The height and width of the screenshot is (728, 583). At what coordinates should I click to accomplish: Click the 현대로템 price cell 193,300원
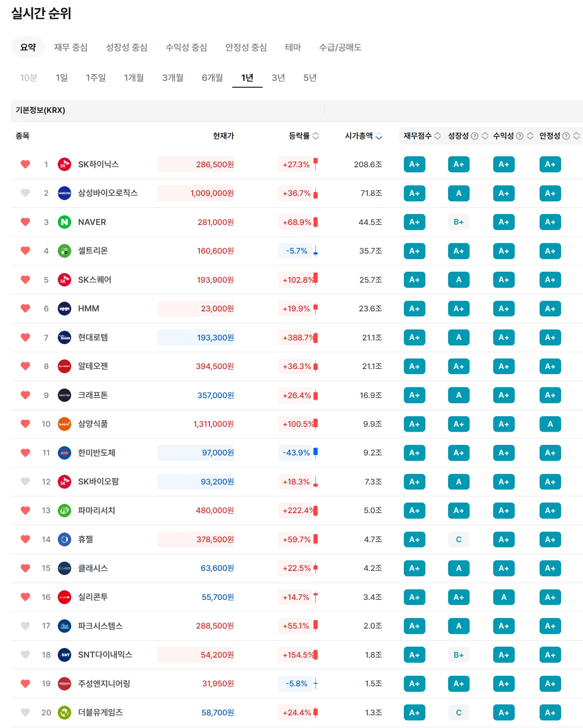click(x=196, y=337)
